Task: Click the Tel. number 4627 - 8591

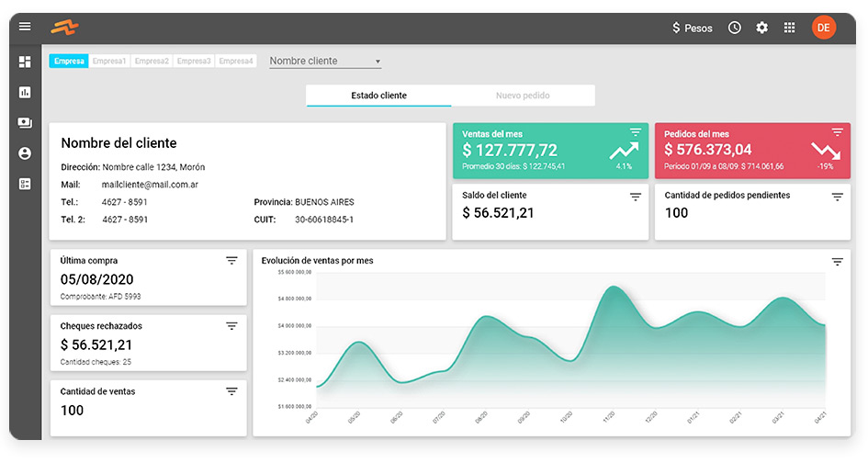Action: 125,202
